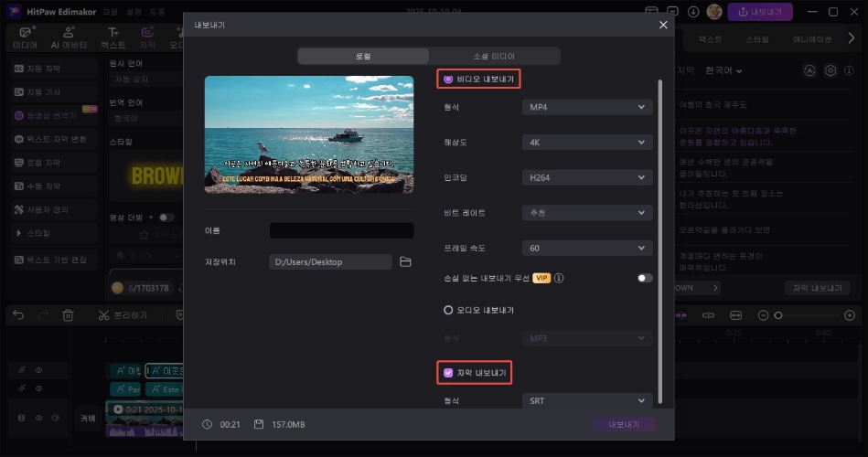Image resolution: width=868 pixels, height=457 pixels.
Task: Click the download icon in title bar
Action: click(x=692, y=12)
